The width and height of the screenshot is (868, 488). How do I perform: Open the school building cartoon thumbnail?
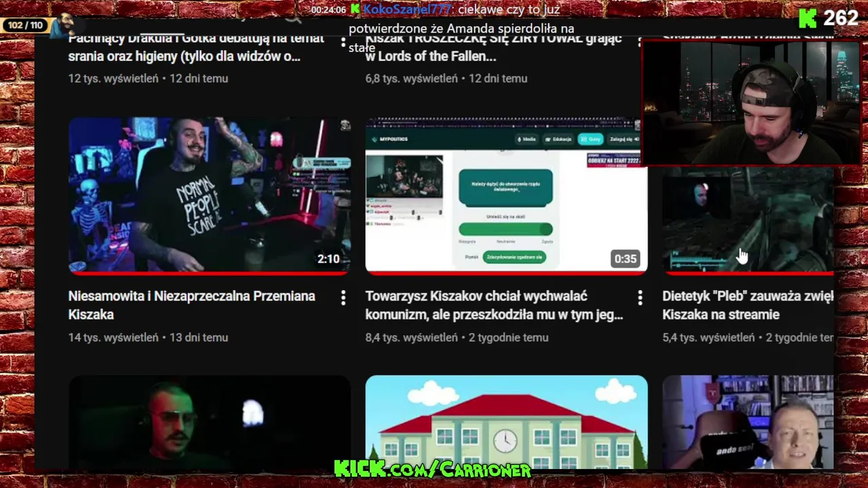(x=507, y=422)
